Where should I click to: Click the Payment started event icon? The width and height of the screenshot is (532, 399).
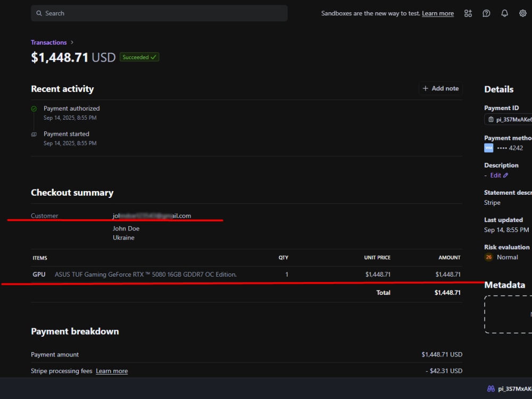coord(34,135)
